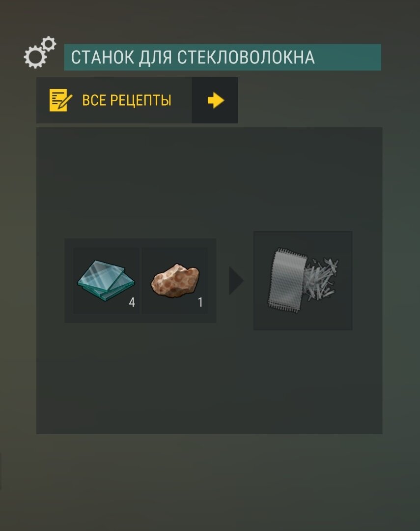Expand the recipe list with the arrow button
This screenshot has height=531, width=420.
click(215, 100)
